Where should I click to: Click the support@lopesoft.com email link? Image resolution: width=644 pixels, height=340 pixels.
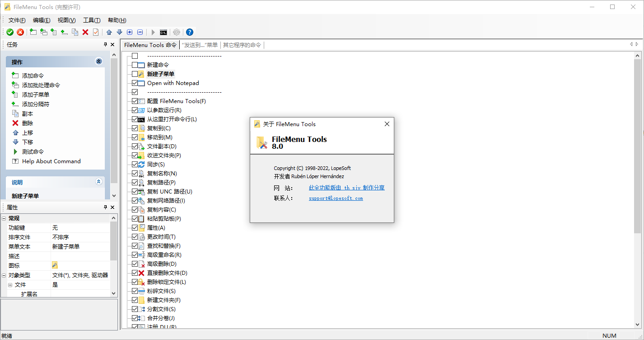(336, 198)
